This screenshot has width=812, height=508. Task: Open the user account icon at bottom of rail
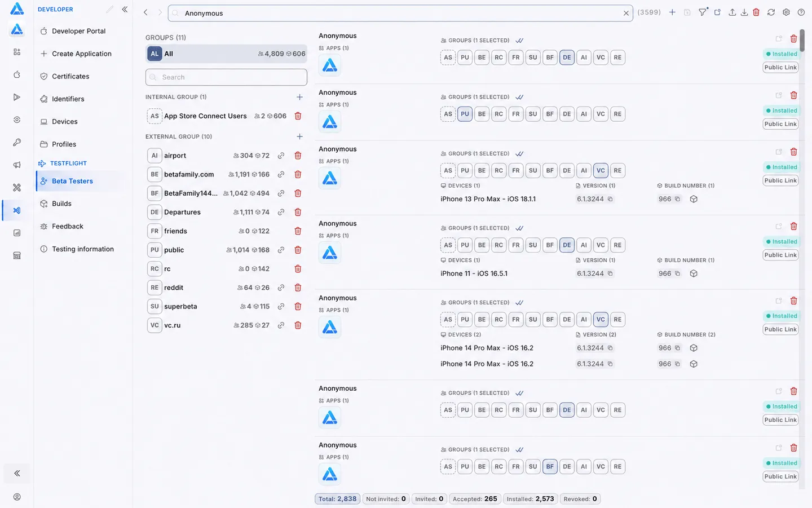pyautogui.click(x=17, y=497)
